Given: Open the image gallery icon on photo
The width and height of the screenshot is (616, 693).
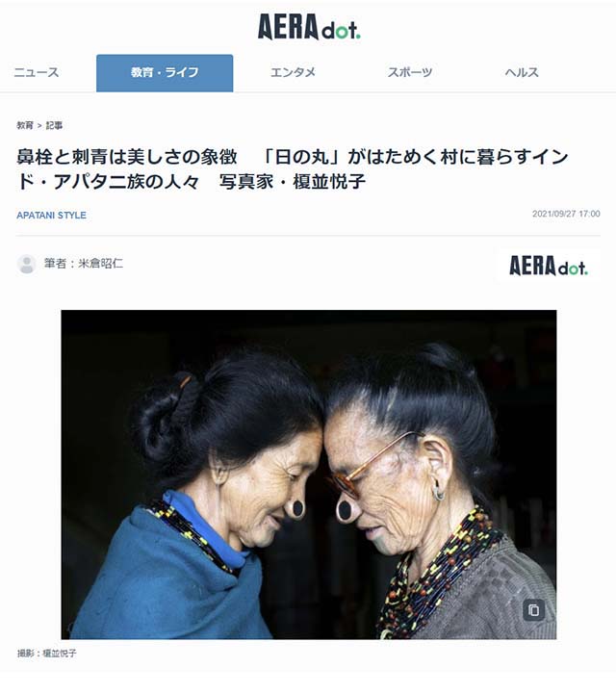Looking at the screenshot, I should click(x=534, y=610).
